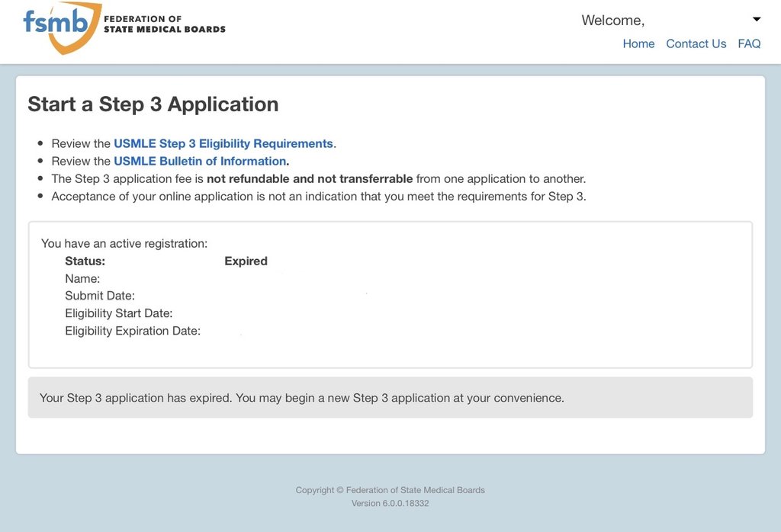
Task: Open USMLE Bulletin of Information link
Action: (201, 161)
